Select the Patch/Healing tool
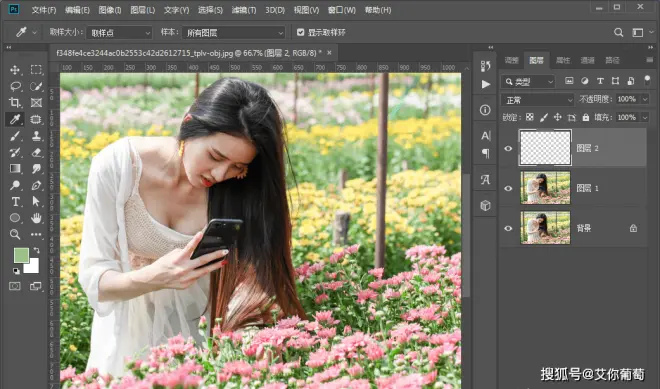The width and height of the screenshot is (660, 389). [x=36, y=119]
